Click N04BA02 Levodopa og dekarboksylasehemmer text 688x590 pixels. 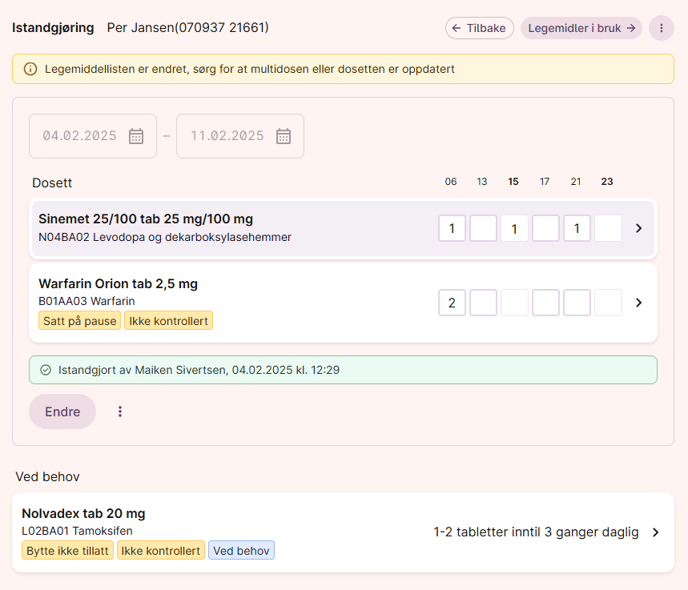coord(165,237)
